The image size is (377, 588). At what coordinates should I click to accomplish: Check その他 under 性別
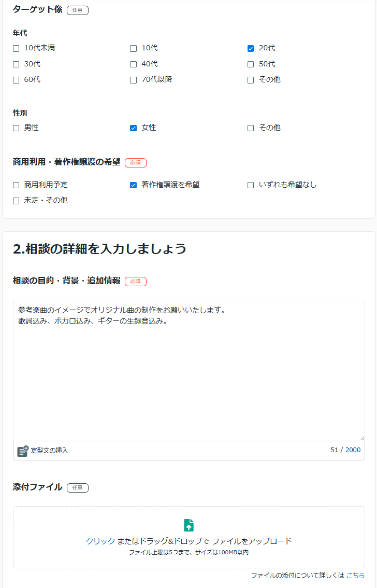coord(251,128)
